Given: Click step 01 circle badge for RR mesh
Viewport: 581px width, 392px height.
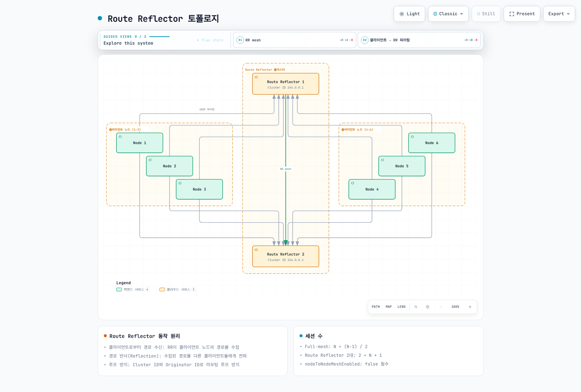Looking at the screenshot, I should point(240,40).
